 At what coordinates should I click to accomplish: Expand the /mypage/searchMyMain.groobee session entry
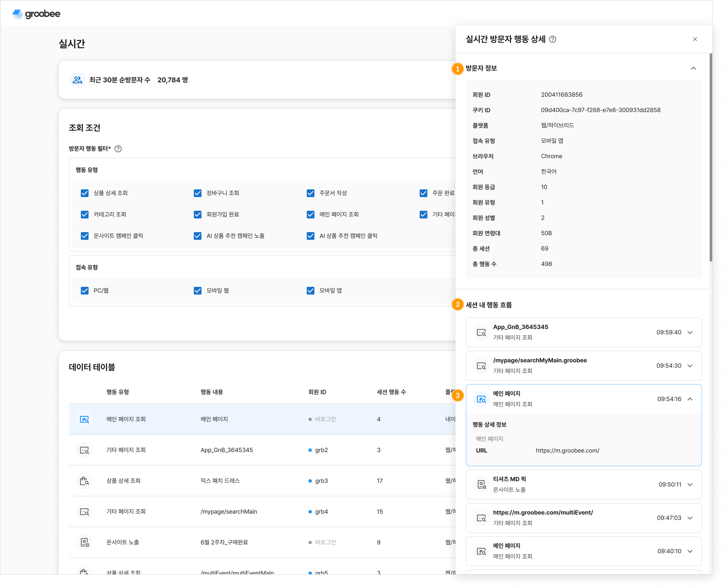coord(690,366)
